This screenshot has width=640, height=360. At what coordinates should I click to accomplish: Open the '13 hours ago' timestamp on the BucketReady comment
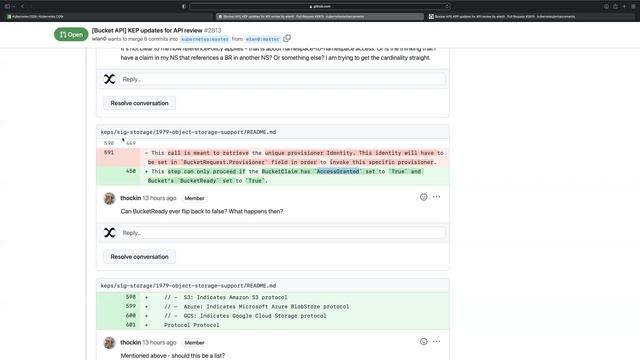click(x=160, y=198)
